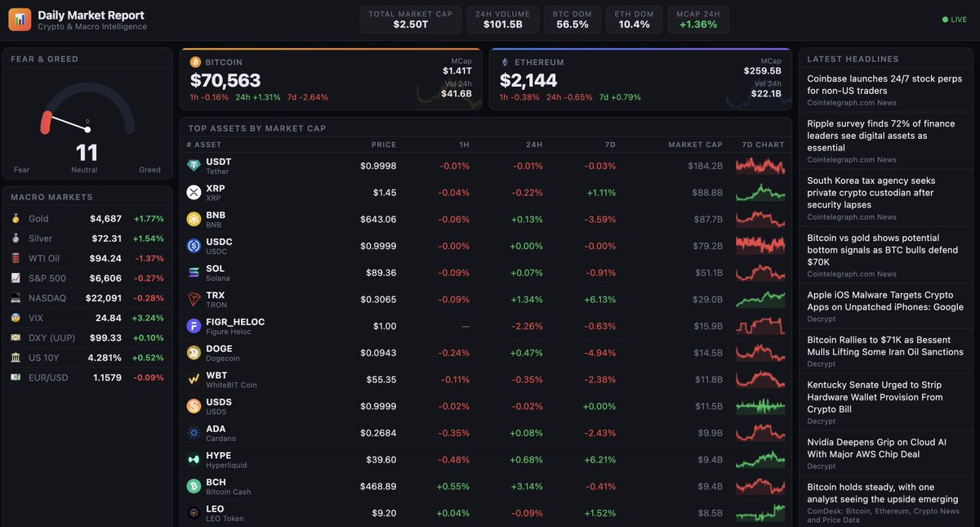Click the 24H Volume $101.5B stat box

pos(502,20)
